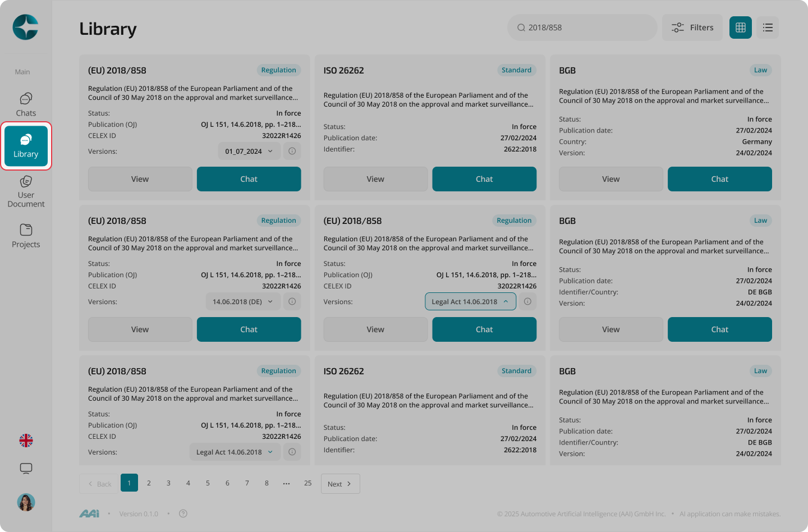
Task: View the BGB card with Country Germany
Action: (611, 179)
